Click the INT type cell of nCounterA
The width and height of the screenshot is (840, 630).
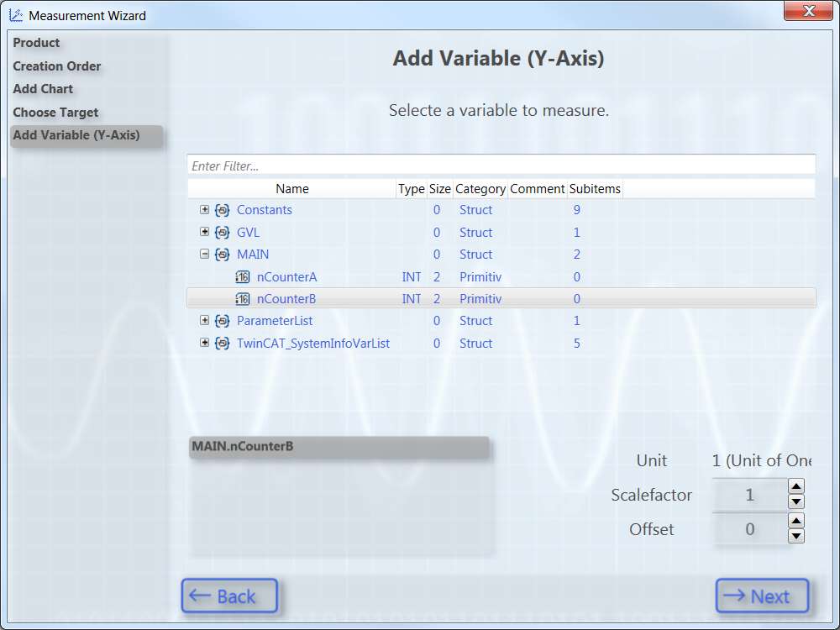click(412, 277)
